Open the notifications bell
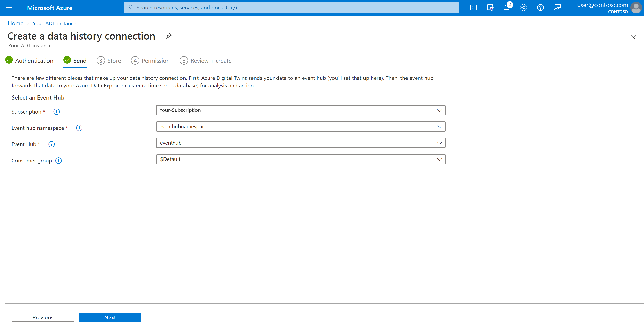 pyautogui.click(x=507, y=8)
